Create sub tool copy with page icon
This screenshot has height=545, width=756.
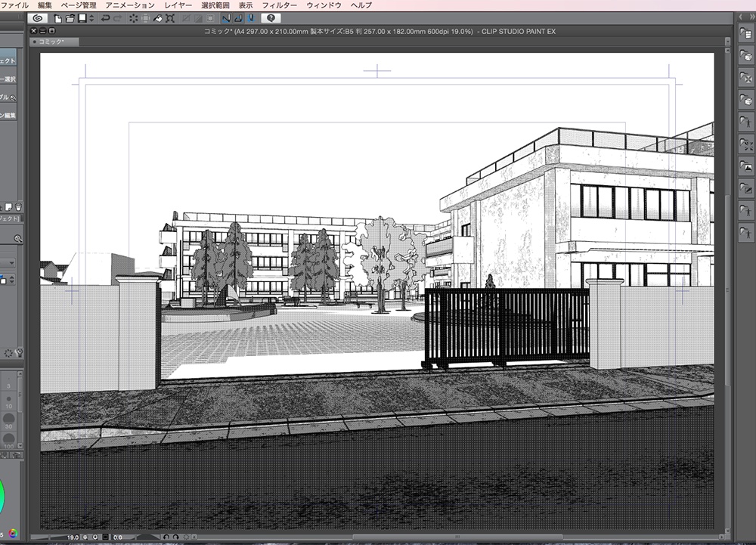8,207
